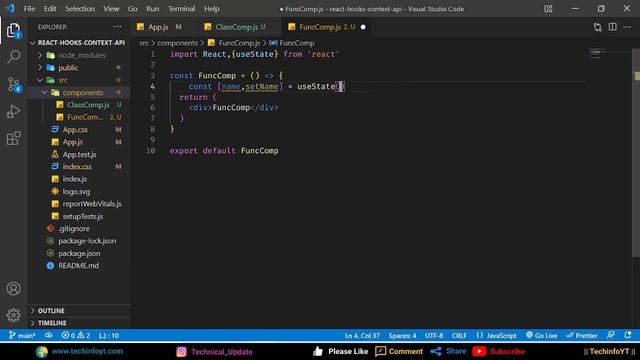Open the Extensions view

(13, 138)
